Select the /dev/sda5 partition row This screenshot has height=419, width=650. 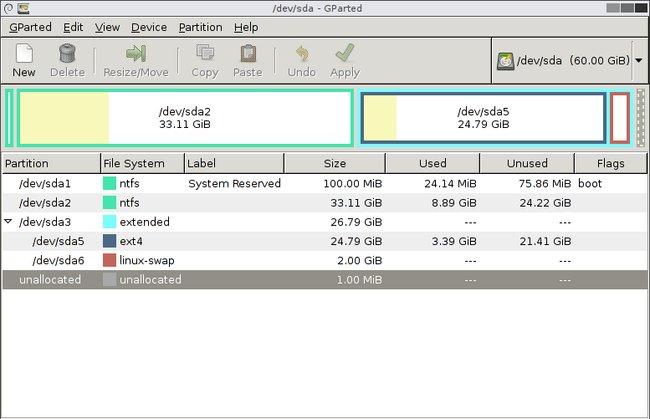325,241
